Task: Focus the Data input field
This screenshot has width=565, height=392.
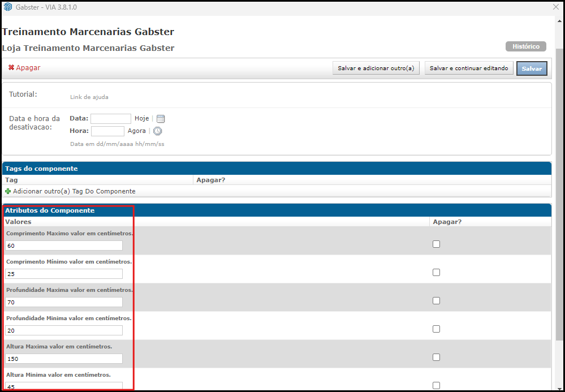Action: tap(111, 119)
